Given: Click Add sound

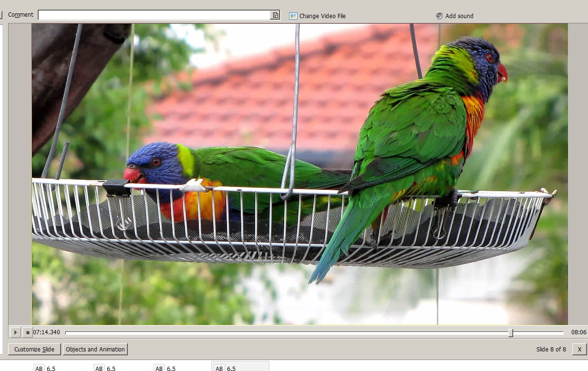Looking at the screenshot, I should 454,16.
